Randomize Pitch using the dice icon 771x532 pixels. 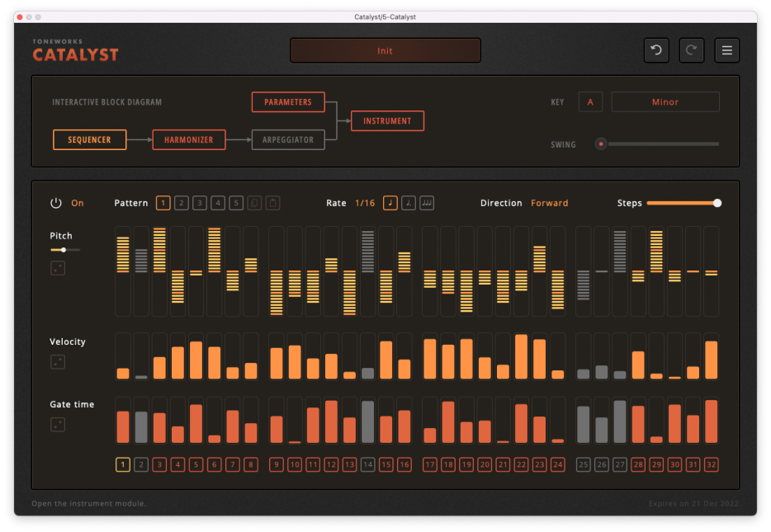(x=57, y=267)
